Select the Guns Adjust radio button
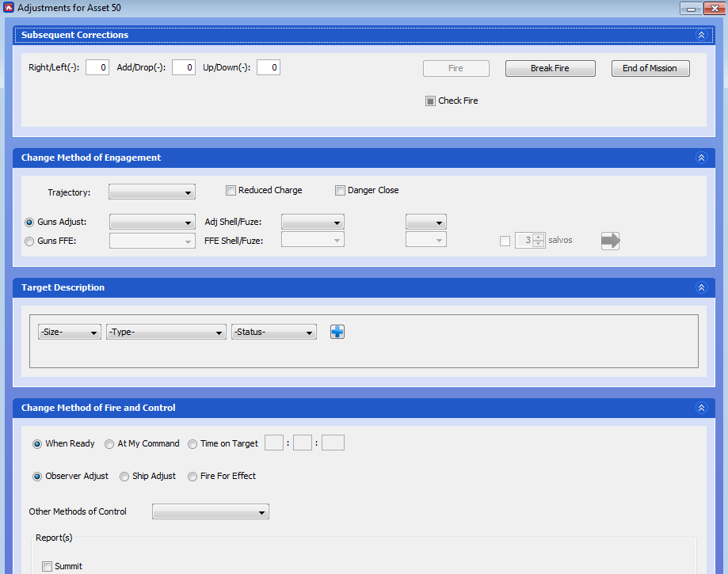Image resolution: width=728 pixels, height=574 pixels. pos(29,222)
